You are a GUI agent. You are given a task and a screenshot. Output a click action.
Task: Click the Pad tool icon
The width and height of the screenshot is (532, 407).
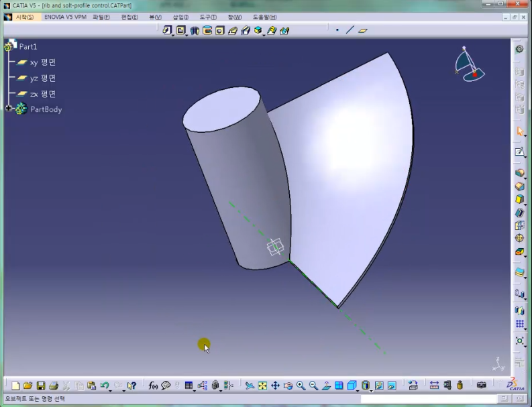[x=519, y=173]
